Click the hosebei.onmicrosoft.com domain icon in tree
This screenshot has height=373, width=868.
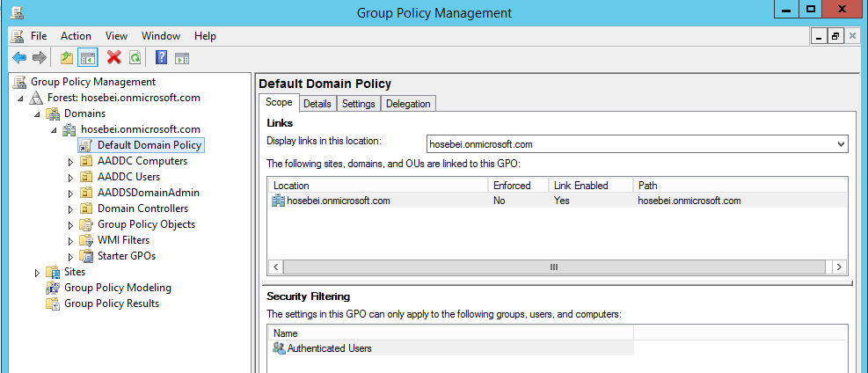[69, 129]
